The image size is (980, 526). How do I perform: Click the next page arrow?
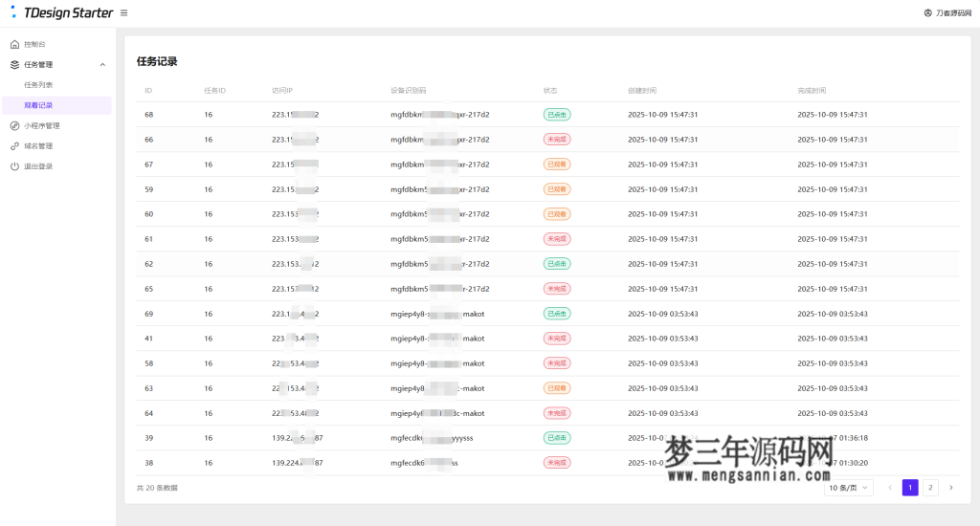(x=951, y=488)
